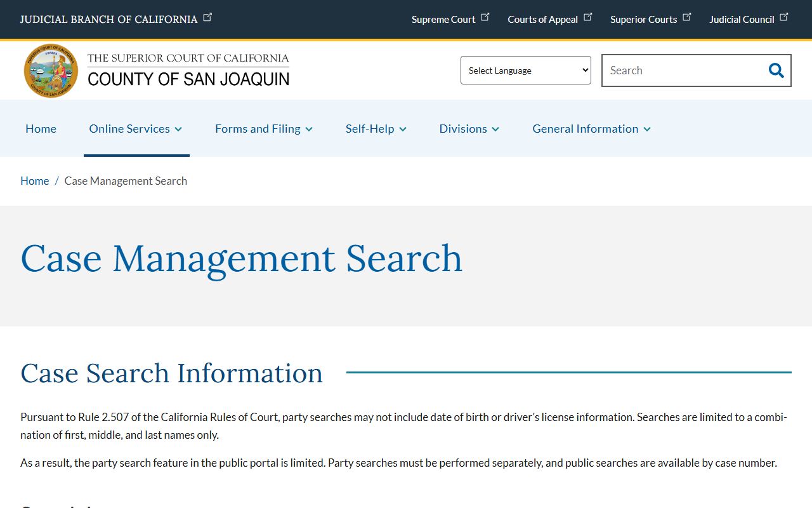Click the County of San Joaquin title text

point(188,79)
